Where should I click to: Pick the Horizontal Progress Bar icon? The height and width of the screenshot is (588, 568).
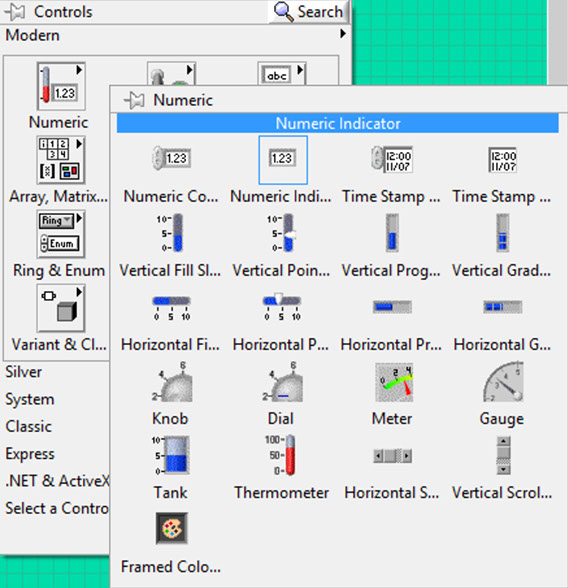(x=392, y=307)
